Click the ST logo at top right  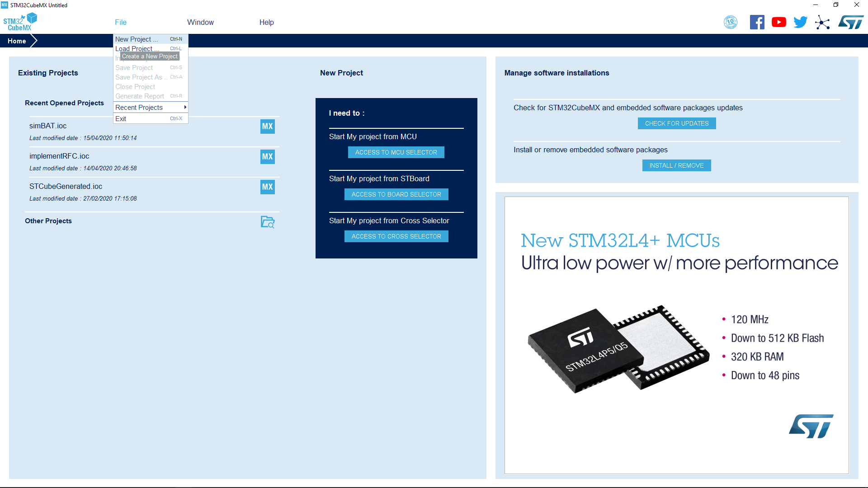tap(851, 22)
